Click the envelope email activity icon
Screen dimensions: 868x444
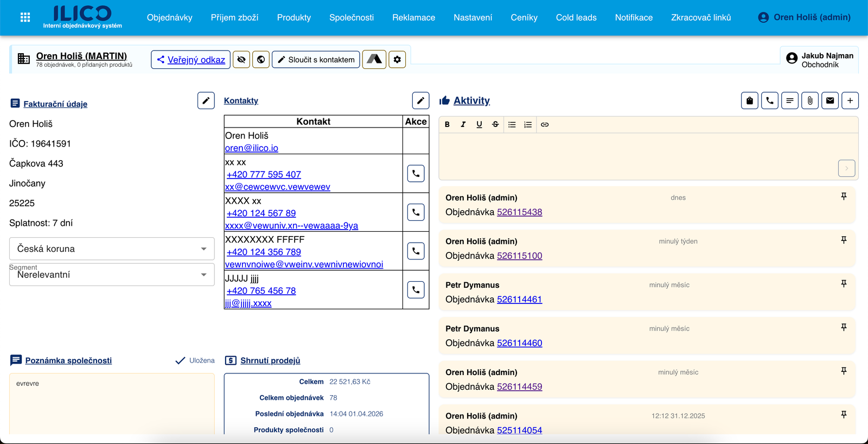[x=830, y=100]
